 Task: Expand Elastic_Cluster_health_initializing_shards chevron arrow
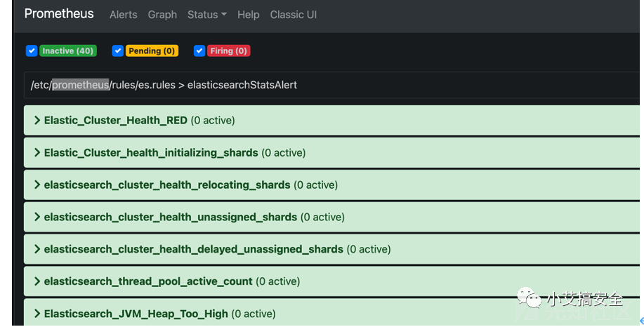coord(37,153)
